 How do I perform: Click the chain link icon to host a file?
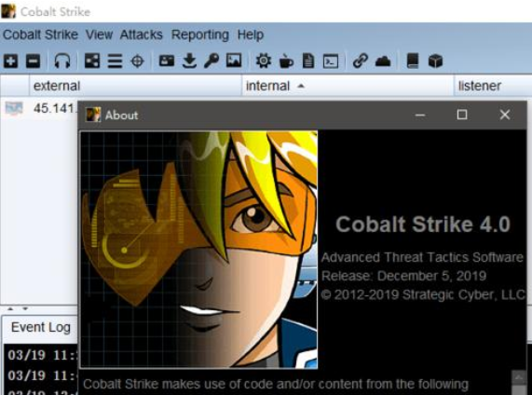click(x=361, y=61)
